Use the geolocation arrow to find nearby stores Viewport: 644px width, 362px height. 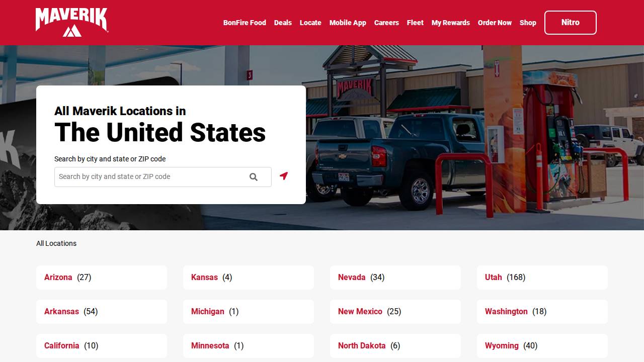coord(284,176)
